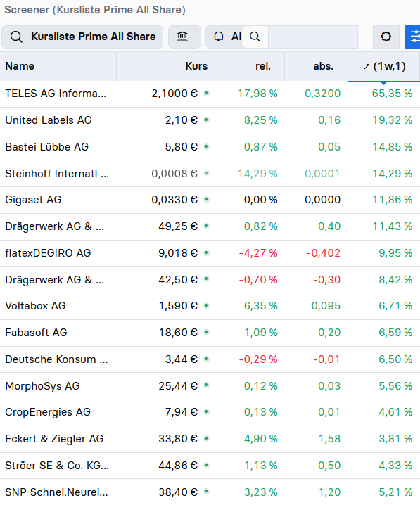Click the green status dot for Eckert & Ziegler
Viewport: 420px width, 505px height.
pos(206,439)
